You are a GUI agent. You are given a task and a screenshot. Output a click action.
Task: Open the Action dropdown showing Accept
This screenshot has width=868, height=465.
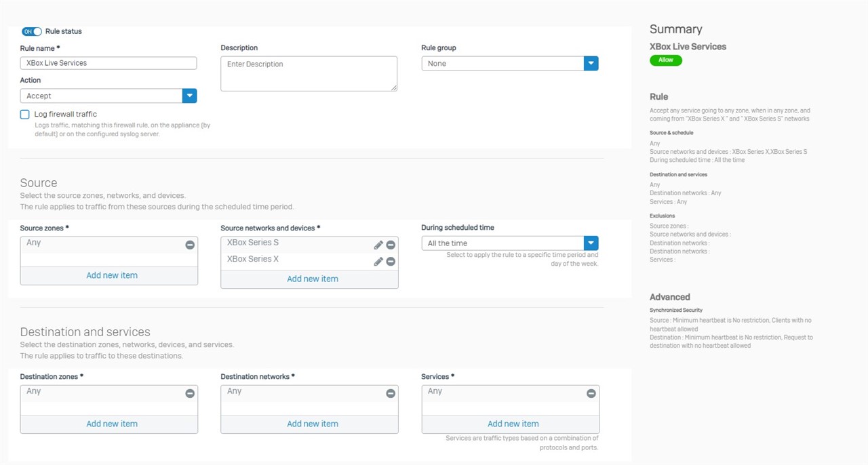coord(108,96)
